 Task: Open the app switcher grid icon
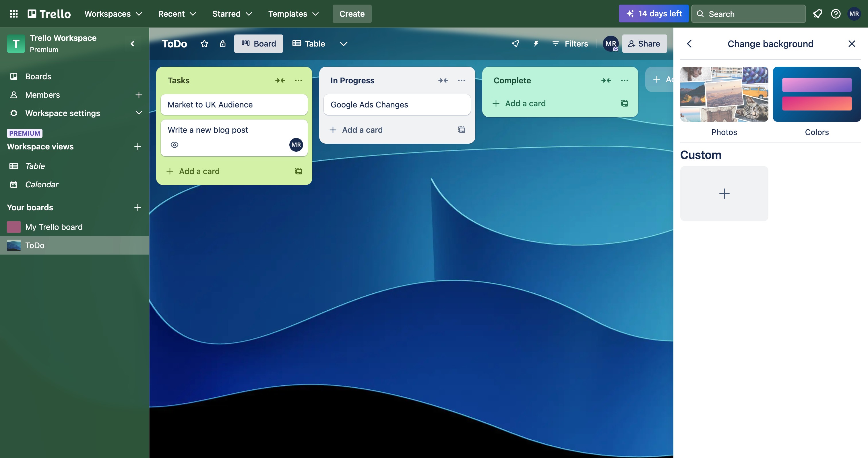point(13,14)
